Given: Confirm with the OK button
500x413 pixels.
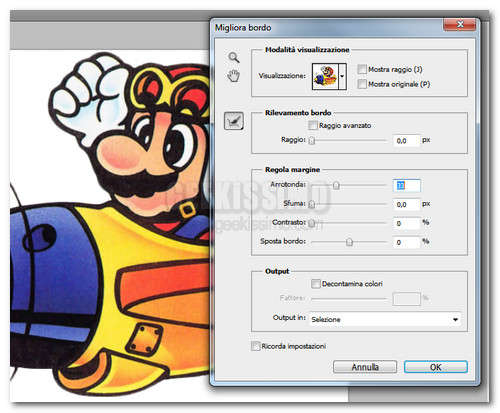Looking at the screenshot, I should point(436,367).
